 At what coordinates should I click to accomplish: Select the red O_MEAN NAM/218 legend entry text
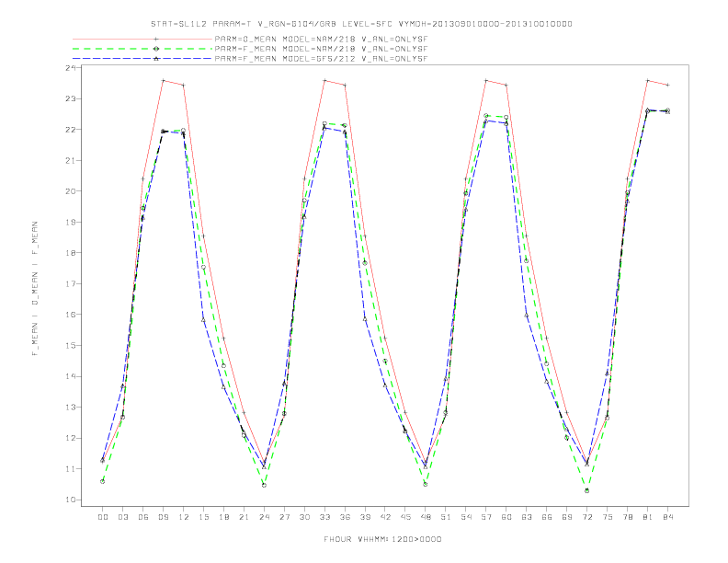coord(321,40)
